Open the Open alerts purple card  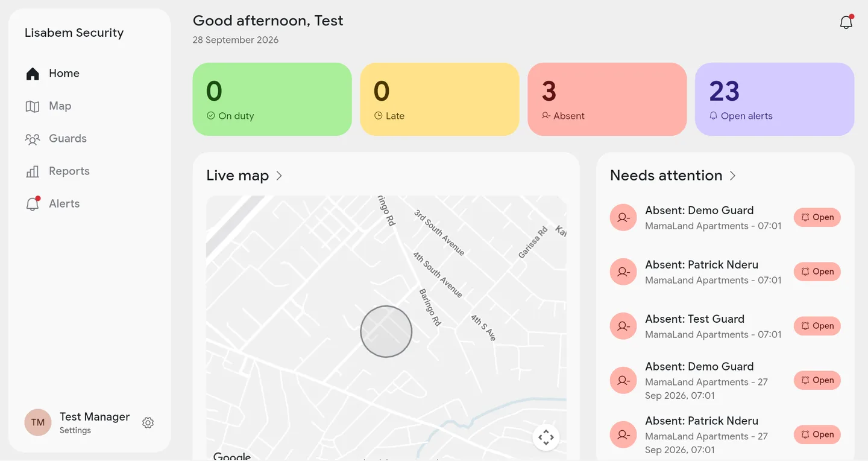pyautogui.click(x=775, y=99)
